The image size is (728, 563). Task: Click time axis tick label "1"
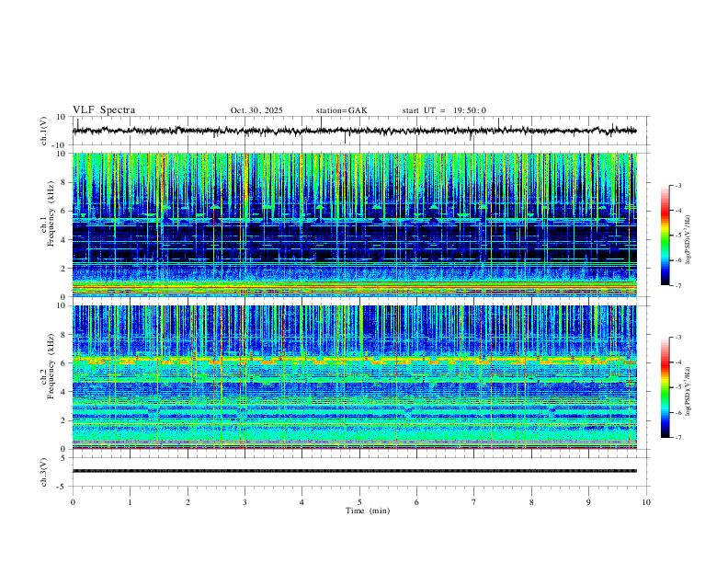[x=130, y=502]
